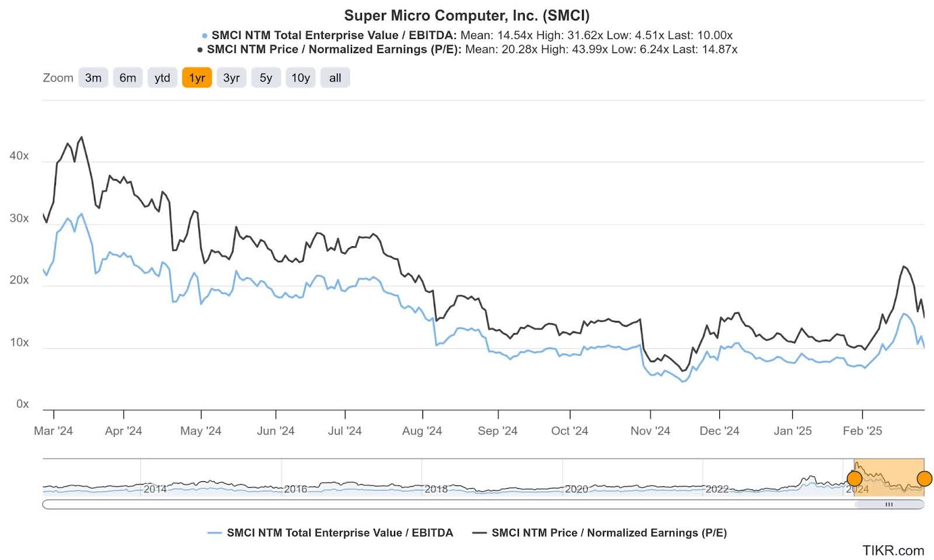Select the 3m zoom range

click(x=92, y=77)
